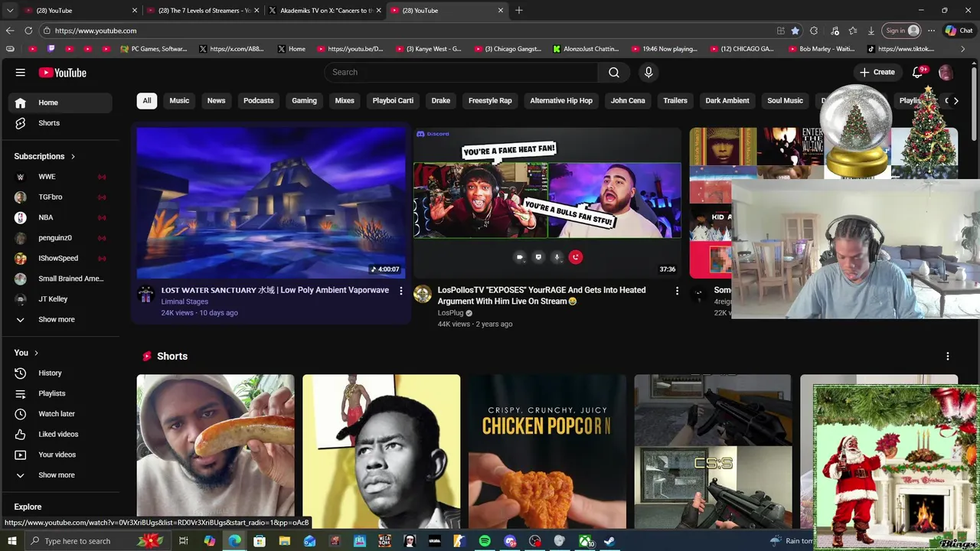Expand Show more under You section
Viewport: 980px width, 551px height.
[59, 475]
